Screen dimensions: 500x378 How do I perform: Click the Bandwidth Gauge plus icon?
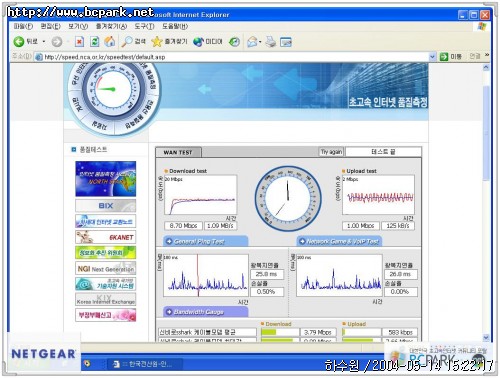click(x=169, y=312)
